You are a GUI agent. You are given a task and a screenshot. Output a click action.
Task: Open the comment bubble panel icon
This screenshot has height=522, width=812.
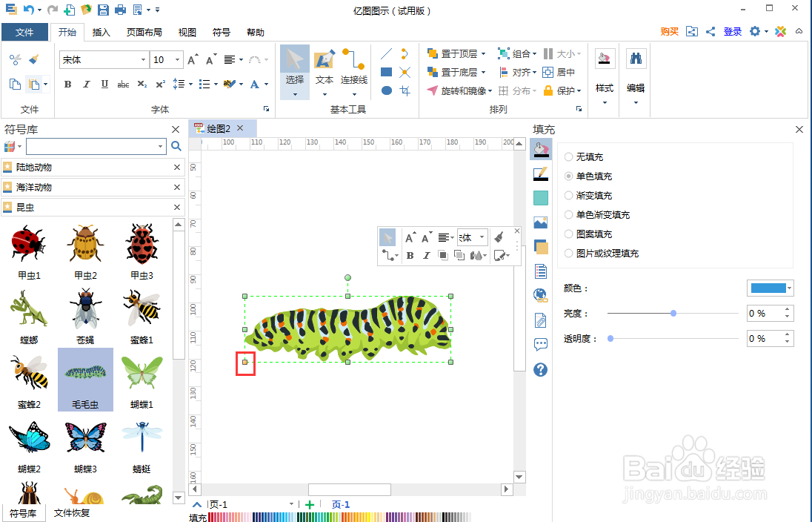541,344
